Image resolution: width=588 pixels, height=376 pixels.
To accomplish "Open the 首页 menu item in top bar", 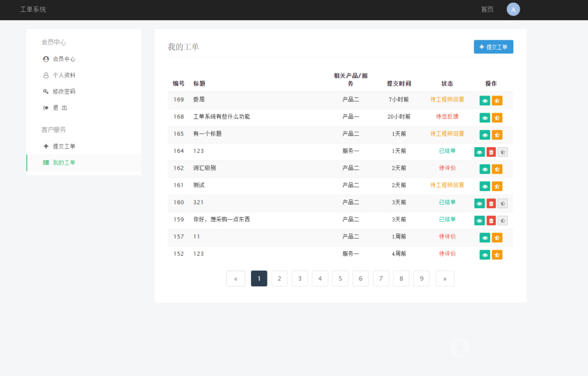I will (x=485, y=10).
